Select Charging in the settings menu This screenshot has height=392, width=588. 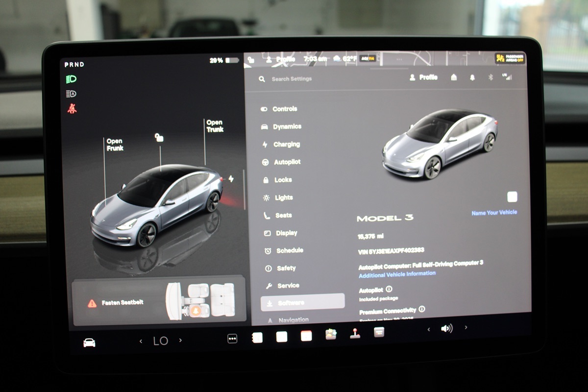pyautogui.click(x=286, y=145)
